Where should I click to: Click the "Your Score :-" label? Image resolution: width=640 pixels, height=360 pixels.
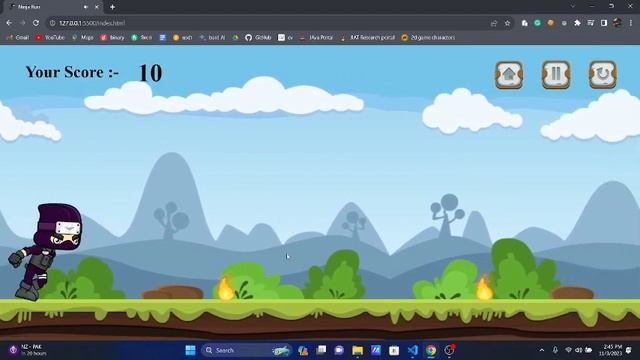72,72
